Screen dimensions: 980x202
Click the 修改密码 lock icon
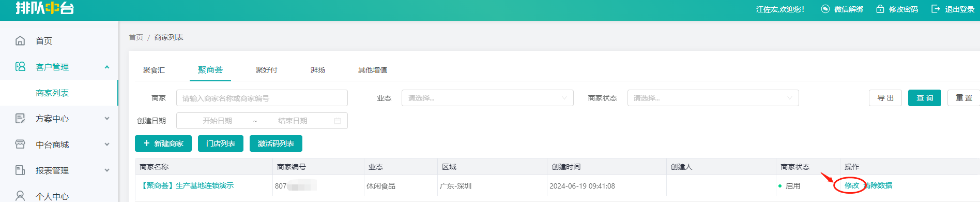point(880,9)
